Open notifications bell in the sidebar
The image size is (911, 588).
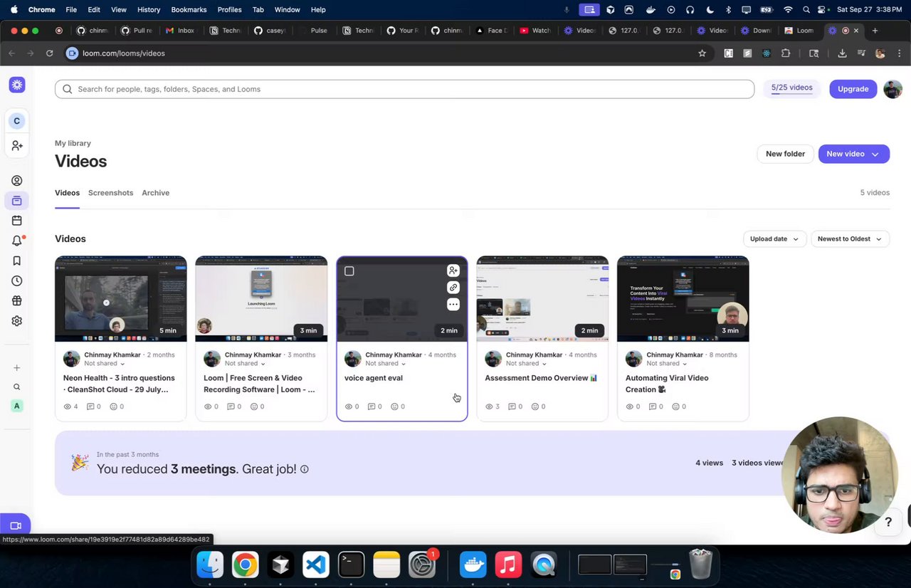click(x=17, y=241)
